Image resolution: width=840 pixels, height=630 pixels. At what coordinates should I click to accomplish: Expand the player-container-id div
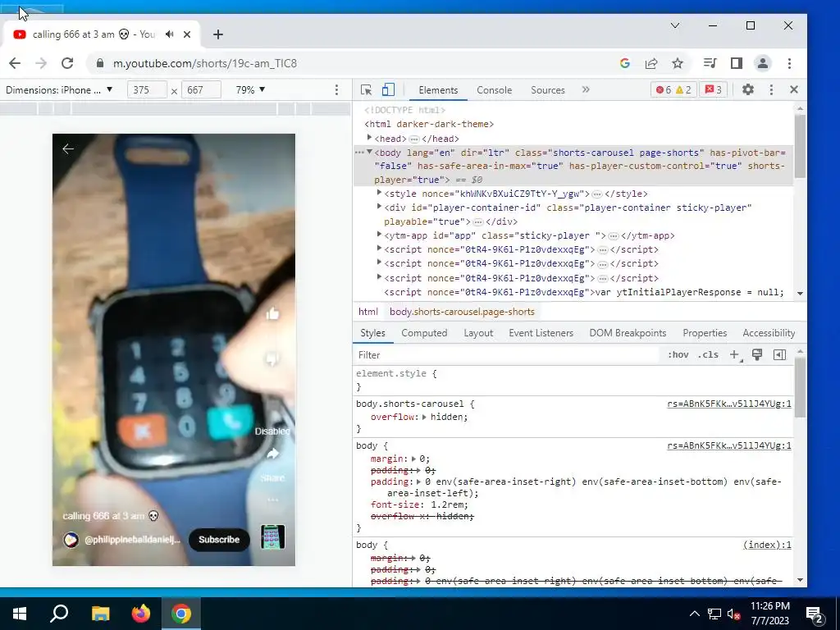coord(379,207)
